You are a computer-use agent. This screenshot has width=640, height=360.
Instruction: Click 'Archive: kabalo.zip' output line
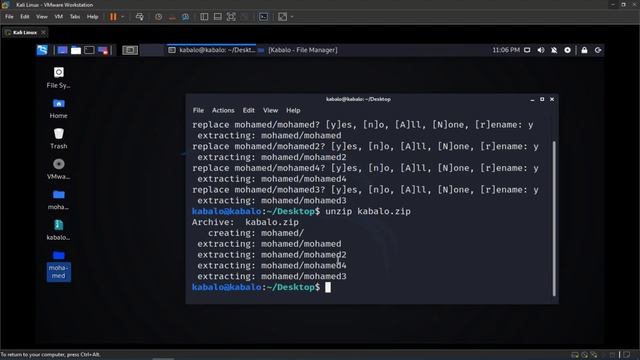245,222
